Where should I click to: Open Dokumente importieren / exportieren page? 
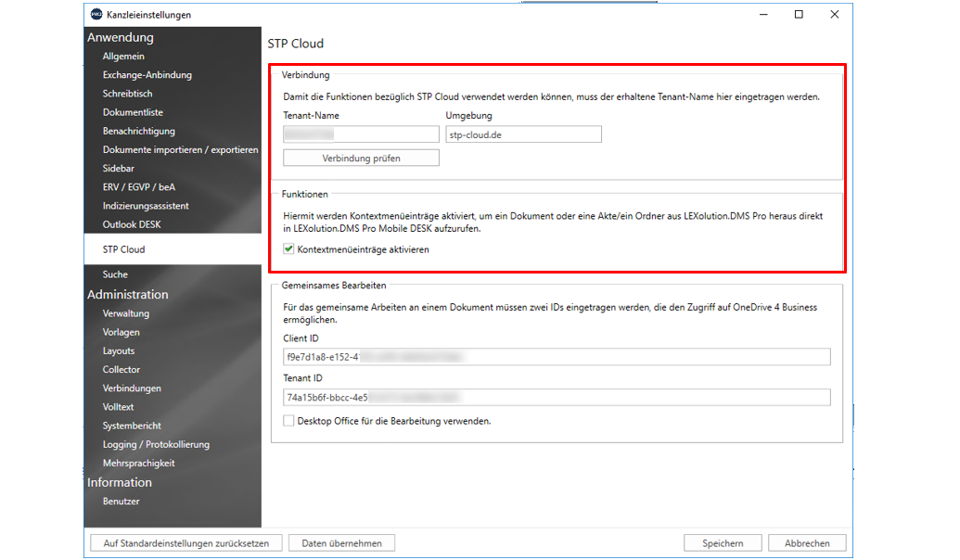[x=181, y=150]
